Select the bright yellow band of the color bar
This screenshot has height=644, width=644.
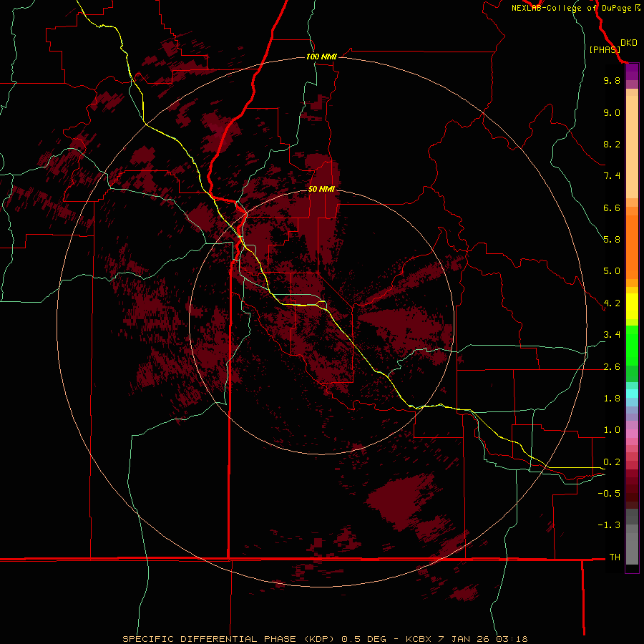632,306
